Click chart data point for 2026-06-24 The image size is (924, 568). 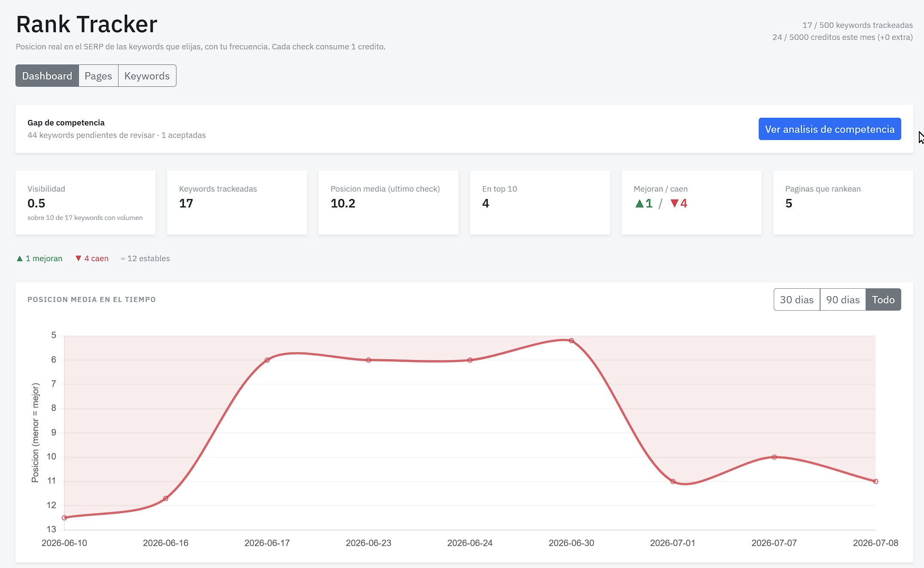pyautogui.click(x=470, y=360)
